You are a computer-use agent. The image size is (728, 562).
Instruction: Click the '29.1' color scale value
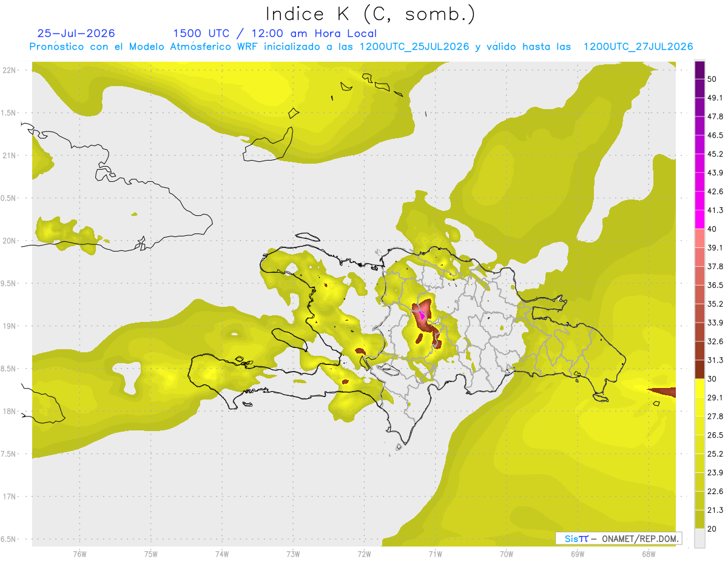click(x=715, y=398)
